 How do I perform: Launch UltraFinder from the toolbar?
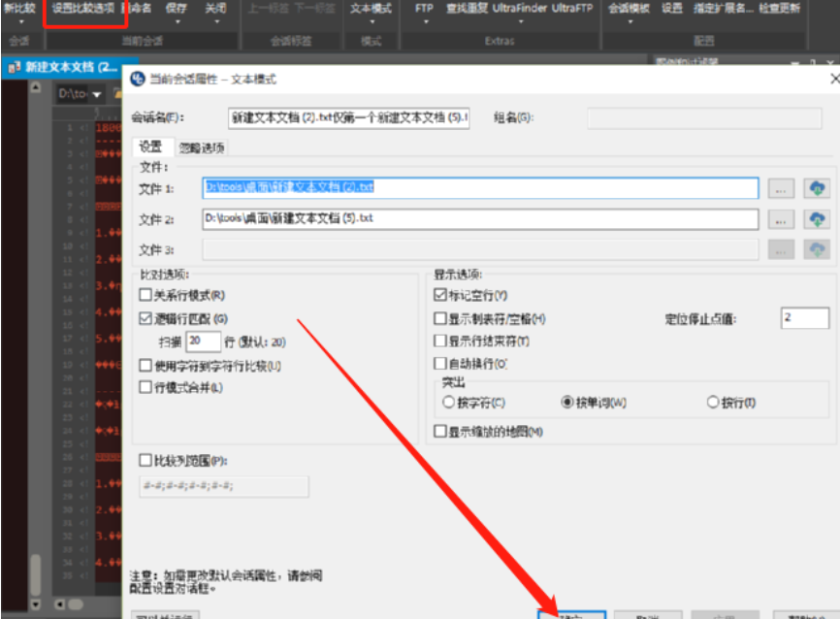pyautogui.click(x=520, y=8)
